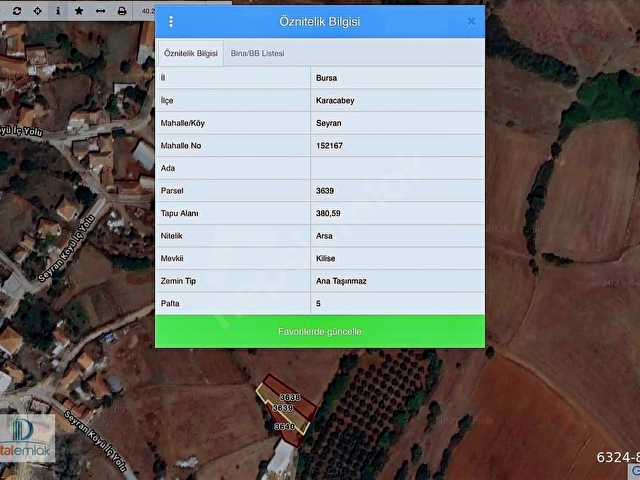Click the refresh icon in the map toolbar
Viewport: 640px width, 480px height.
tap(17, 11)
